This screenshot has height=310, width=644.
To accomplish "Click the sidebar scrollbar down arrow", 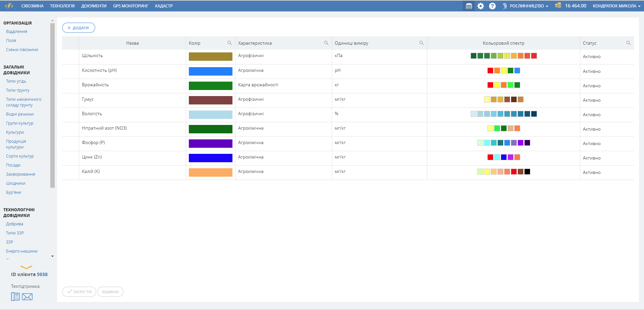I will click(52, 256).
